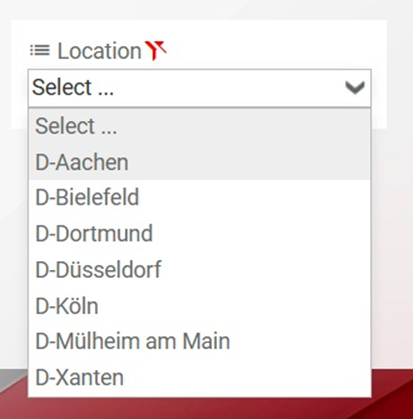Click the "Select ..." text inside the combo box
Screen dimensions: 413x419
point(73,87)
